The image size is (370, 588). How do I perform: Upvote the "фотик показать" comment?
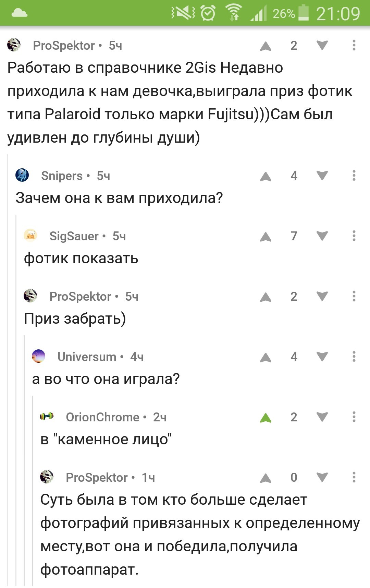pos(266,237)
